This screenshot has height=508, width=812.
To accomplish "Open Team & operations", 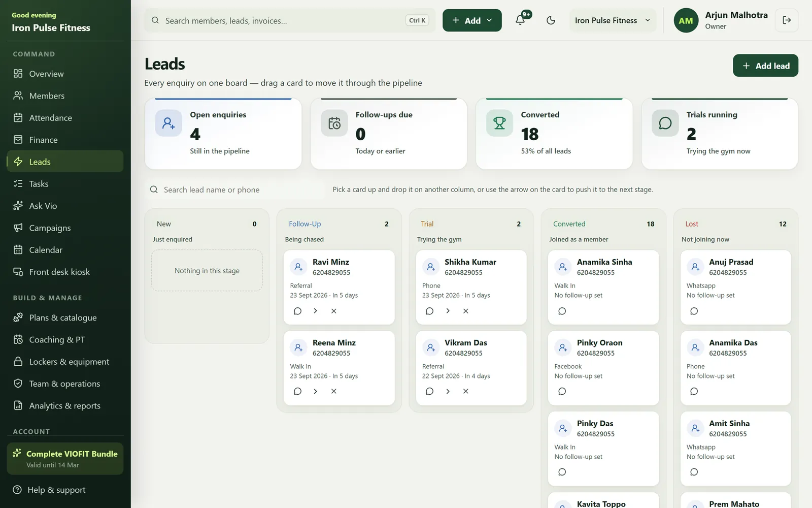I will (x=65, y=384).
